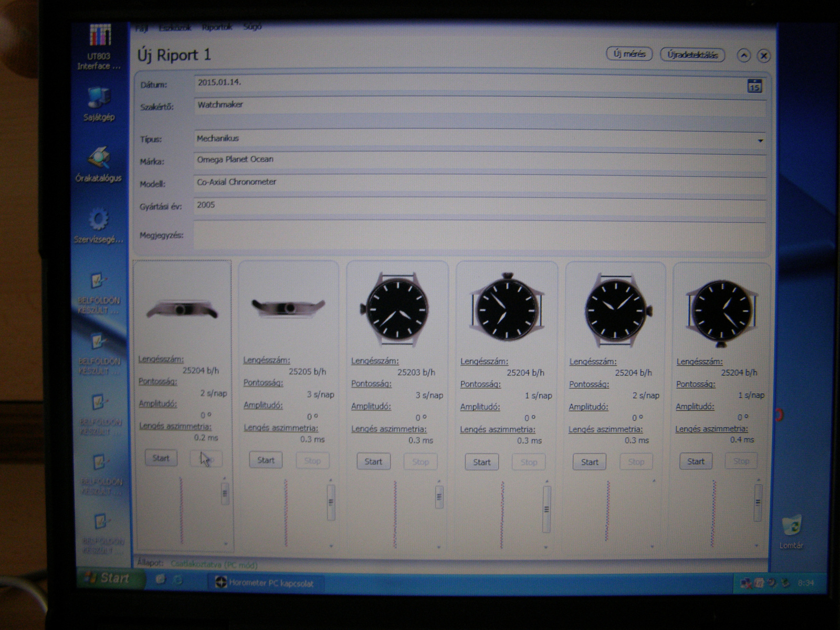840x630 pixels.
Task: Select the watch image in the 2 s/nap panel
Action: [617, 310]
